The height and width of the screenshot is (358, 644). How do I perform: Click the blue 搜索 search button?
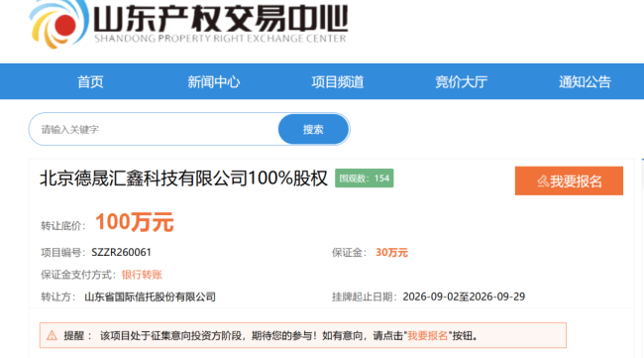tap(313, 129)
